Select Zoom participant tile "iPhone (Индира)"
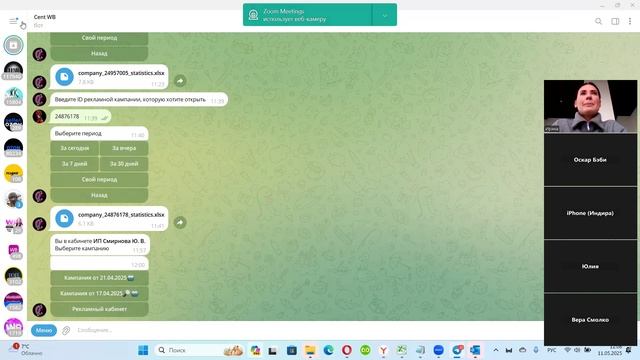This screenshot has height=360, width=640. click(590, 213)
